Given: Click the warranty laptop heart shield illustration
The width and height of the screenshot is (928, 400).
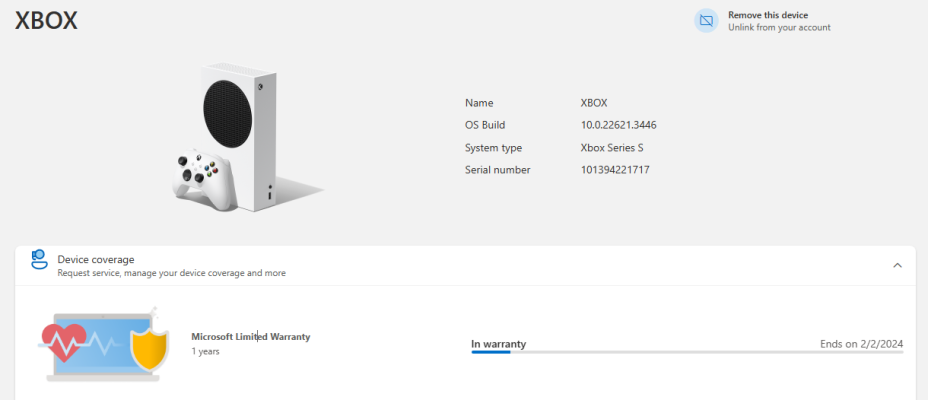Looking at the screenshot, I should pos(104,344).
